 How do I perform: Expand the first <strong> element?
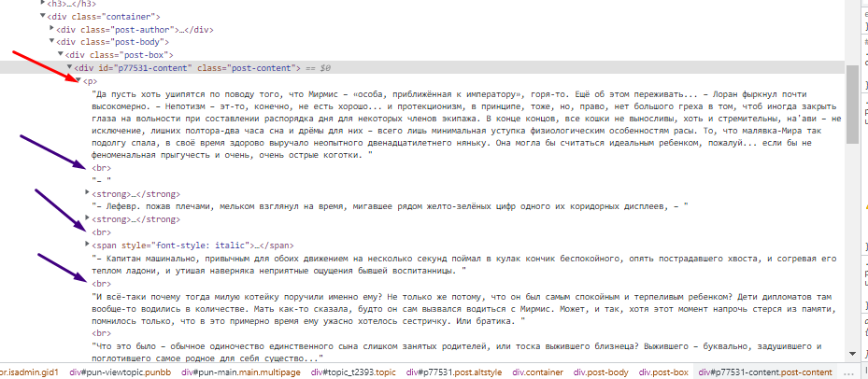click(88, 193)
